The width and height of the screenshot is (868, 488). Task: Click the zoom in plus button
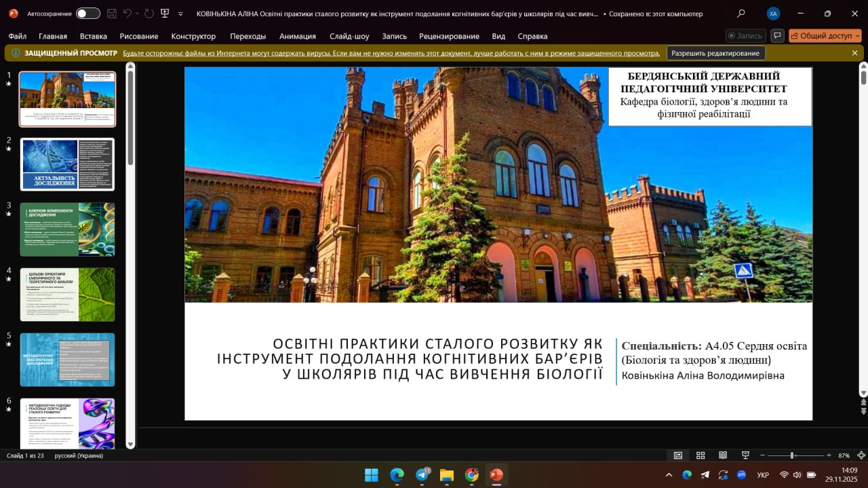[829, 455]
